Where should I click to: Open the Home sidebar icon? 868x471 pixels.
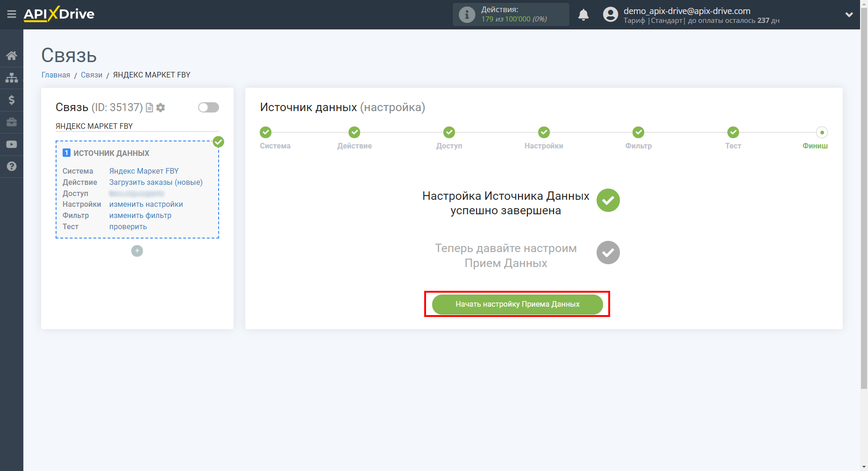(x=12, y=56)
